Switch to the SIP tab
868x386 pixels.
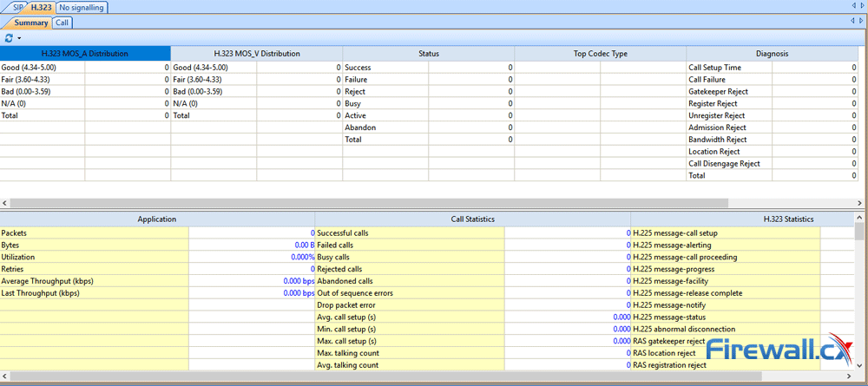click(x=19, y=8)
